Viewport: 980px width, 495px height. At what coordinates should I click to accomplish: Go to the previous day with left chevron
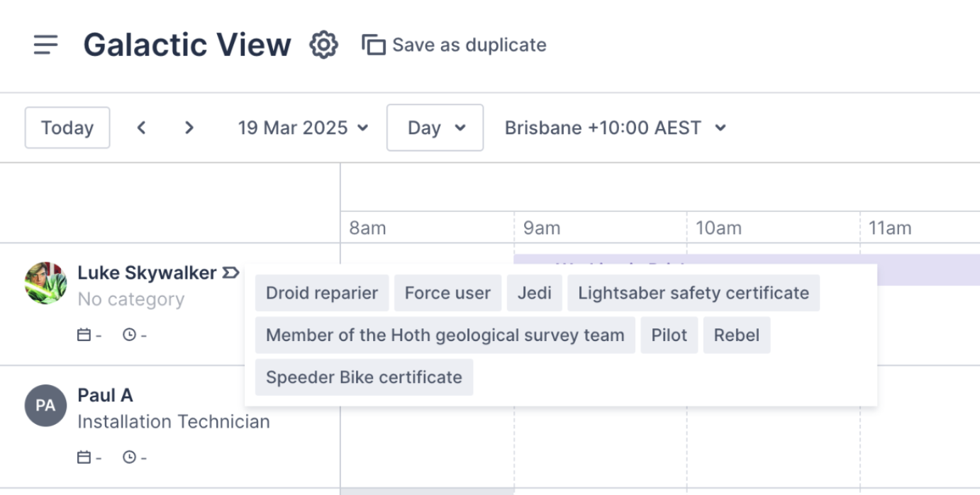[141, 128]
